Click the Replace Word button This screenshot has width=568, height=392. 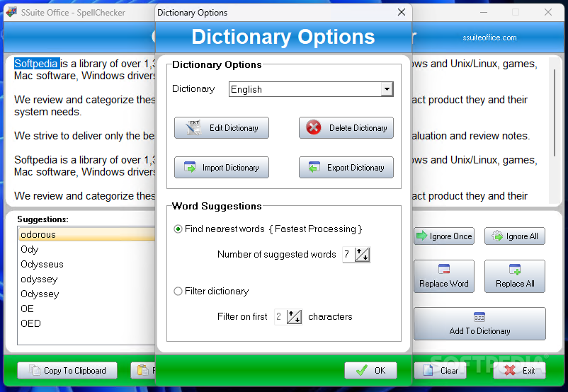(444, 276)
